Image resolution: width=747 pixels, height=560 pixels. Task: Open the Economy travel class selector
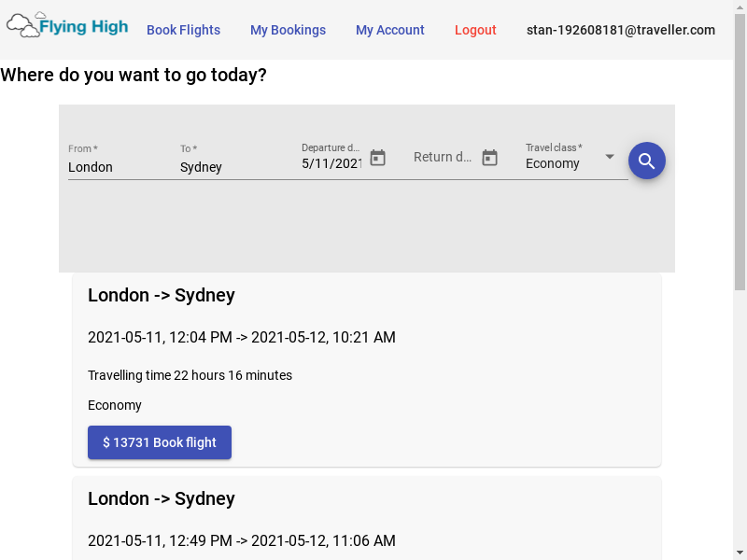560,163
